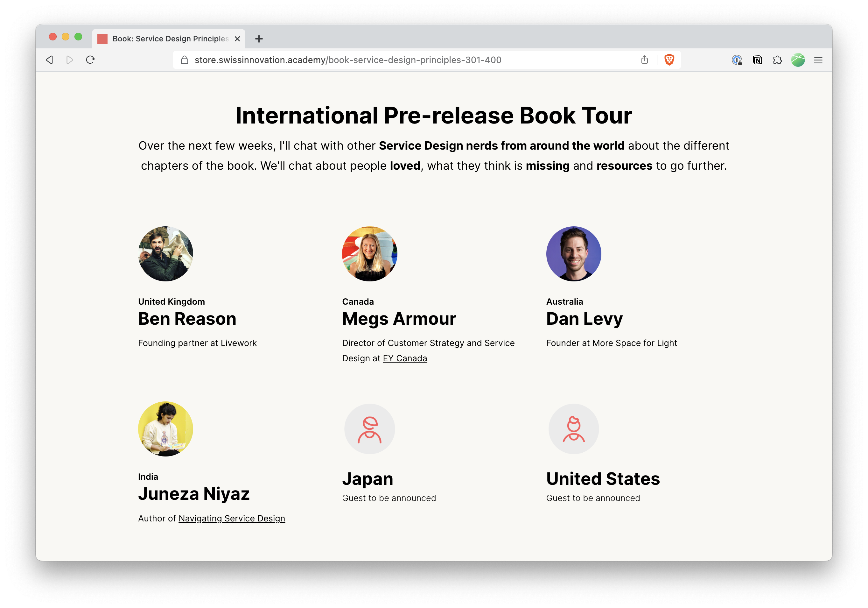The width and height of the screenshot is (868, 608).
Task: Click the password manager extension icon
Action: [737, 60]
